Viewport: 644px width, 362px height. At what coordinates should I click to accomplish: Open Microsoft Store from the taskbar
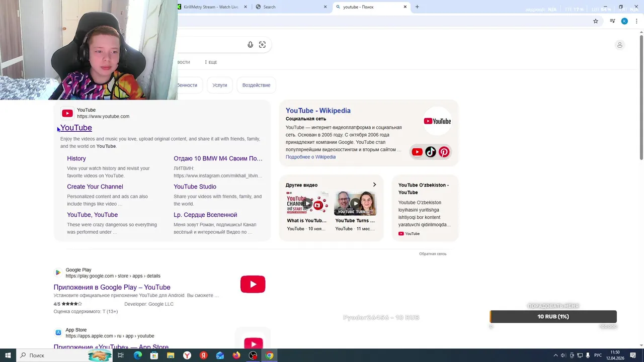point(154,355)
